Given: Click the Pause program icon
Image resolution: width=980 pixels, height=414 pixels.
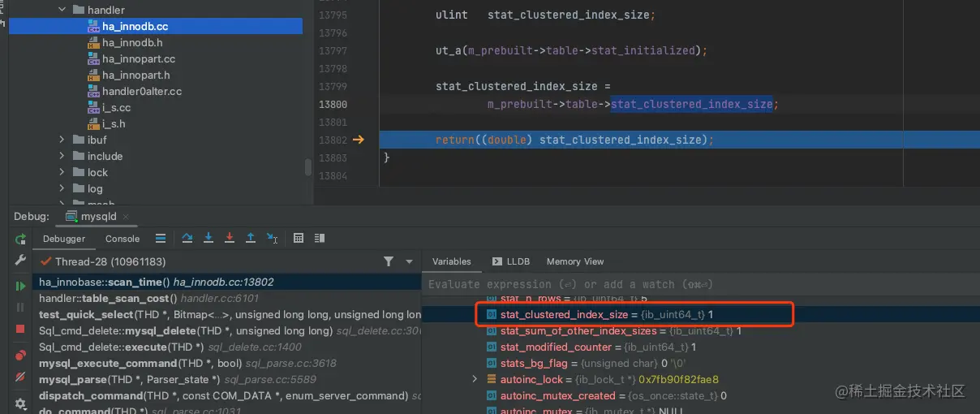Looking at the screenshot, I should click(x=20, y=308).
